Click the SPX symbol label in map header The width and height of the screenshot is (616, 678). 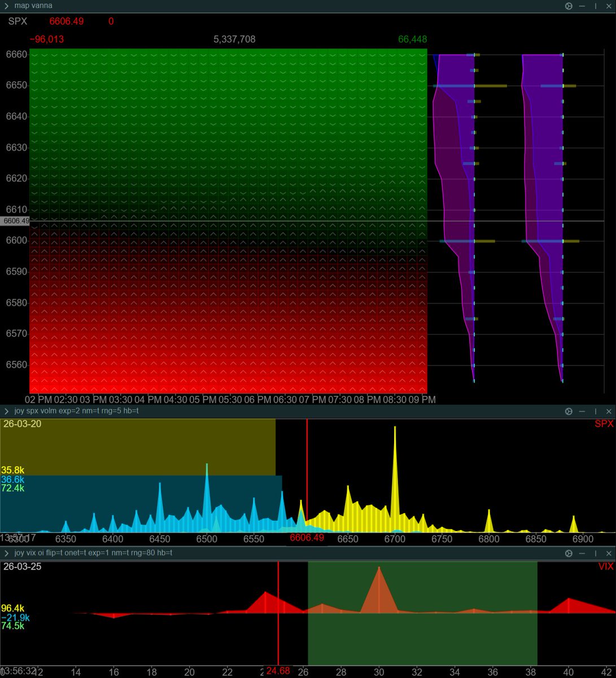[18, 21]
